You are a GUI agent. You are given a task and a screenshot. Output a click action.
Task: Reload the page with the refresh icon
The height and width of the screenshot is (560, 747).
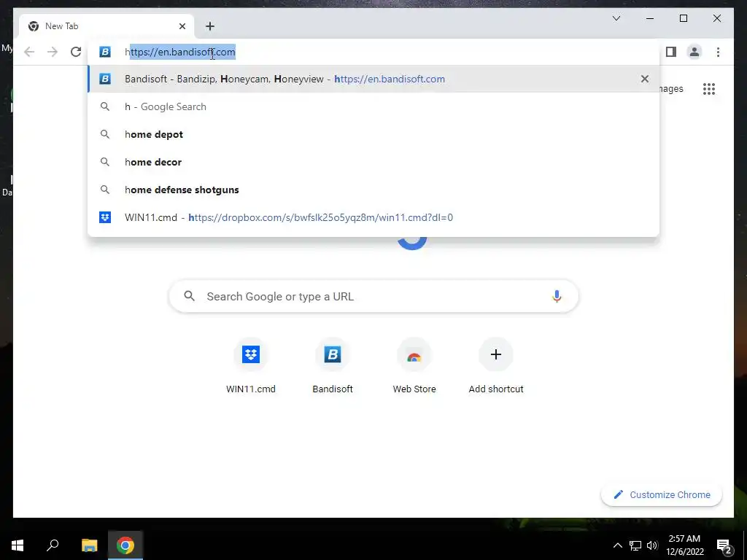76,52
